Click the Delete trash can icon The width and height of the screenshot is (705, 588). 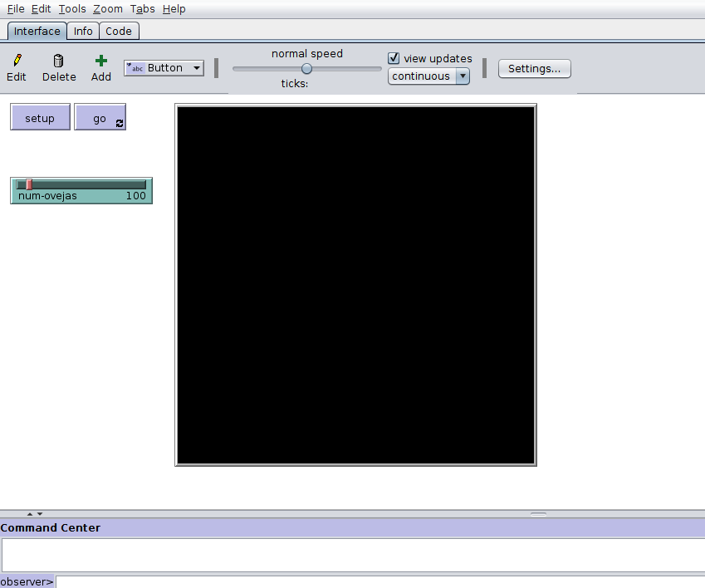click(x=58, y=61)
